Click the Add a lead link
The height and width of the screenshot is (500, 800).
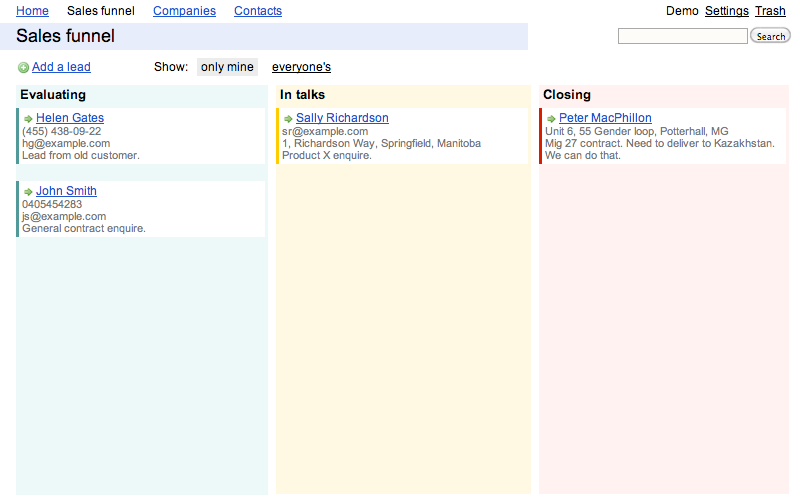(61, 67)
